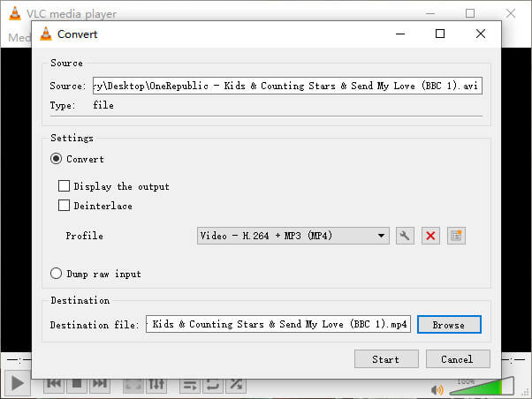Minimize the Convert dialog window
The image size is (532, 399).
point(400,34)
